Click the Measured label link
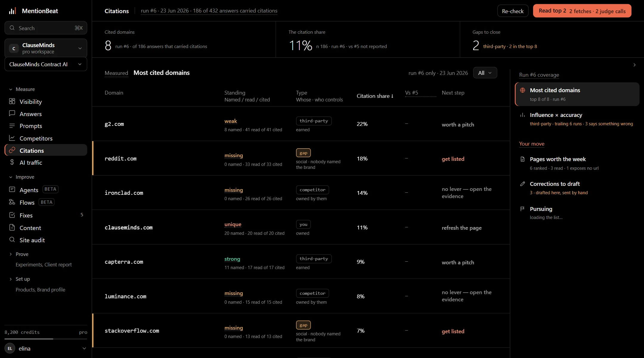The width and height of the screenshot is (644, 358). coord(116,73)
